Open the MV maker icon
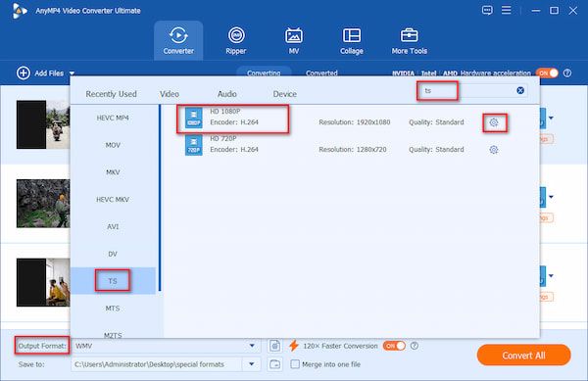This screenshot has height=381, width=588. (x=294, y=35)
